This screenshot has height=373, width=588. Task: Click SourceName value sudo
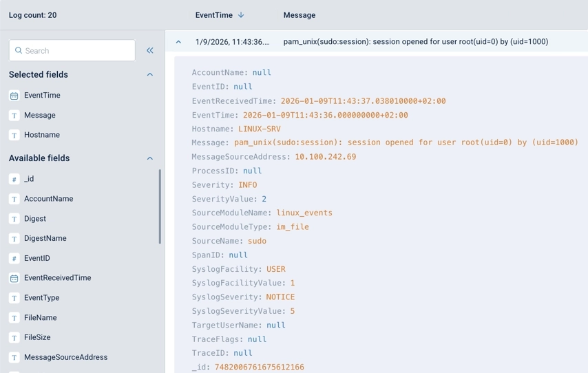click(257, 241)
